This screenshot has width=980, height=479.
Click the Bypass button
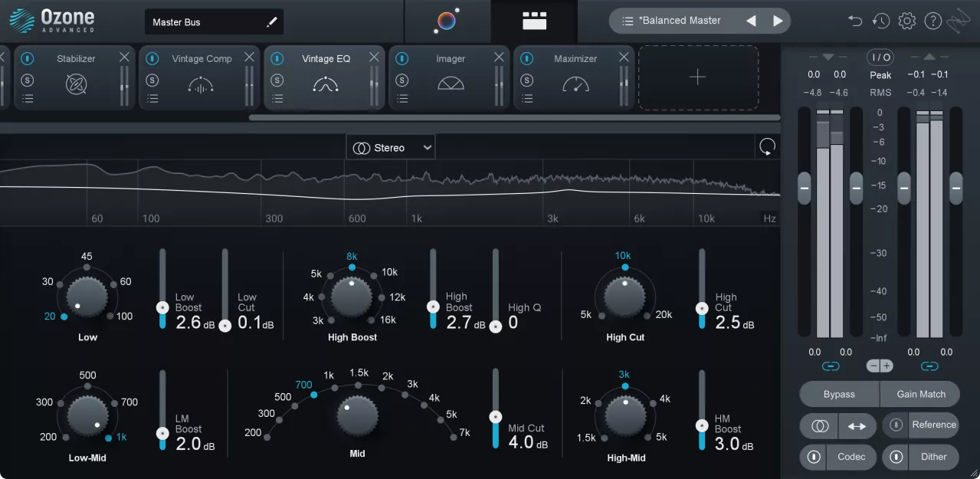pos(839,394)
